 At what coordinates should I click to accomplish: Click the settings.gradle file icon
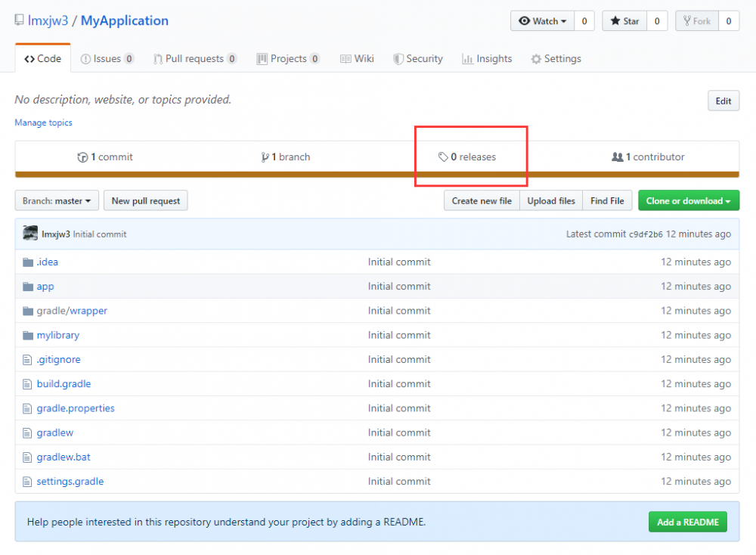(x=27, y=482)
